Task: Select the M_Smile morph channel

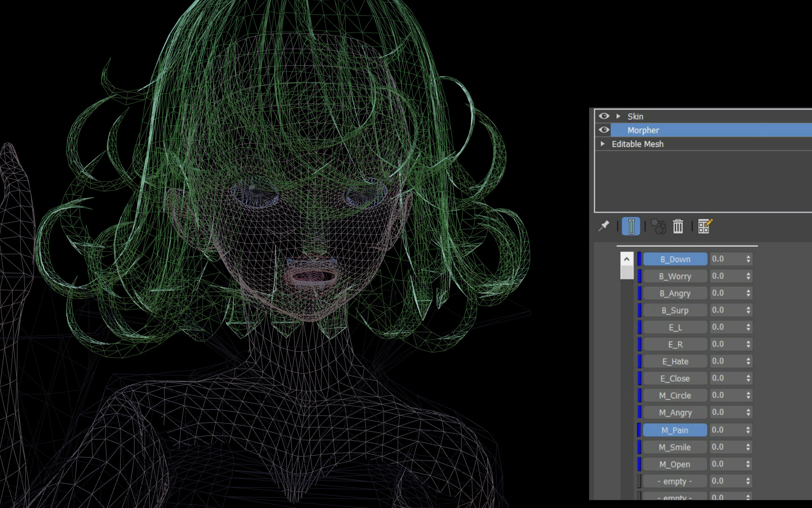Action: pyautogui.click(x=675, y=447)
